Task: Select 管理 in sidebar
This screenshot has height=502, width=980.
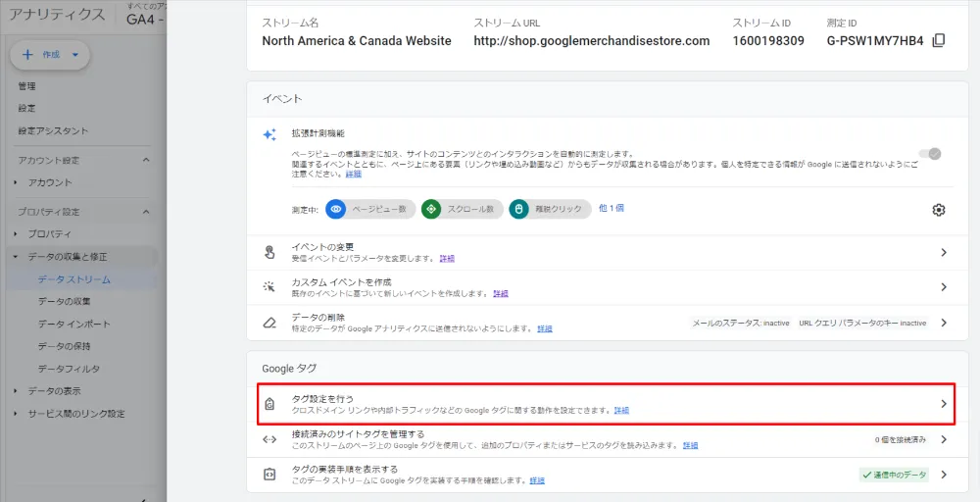Action: tap(26, 86)
